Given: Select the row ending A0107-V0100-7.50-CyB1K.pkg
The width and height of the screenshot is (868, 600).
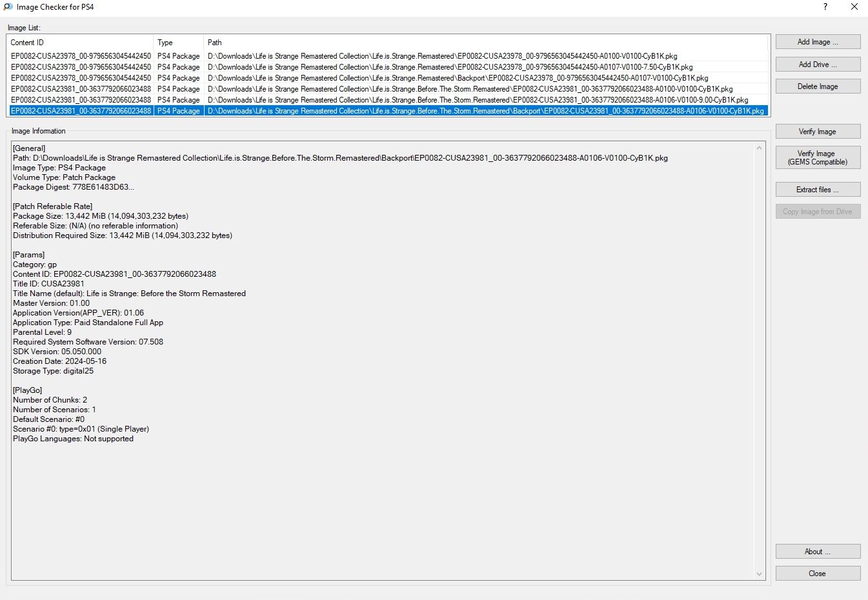Looking at the screenshot, I should tap(388, 67).
